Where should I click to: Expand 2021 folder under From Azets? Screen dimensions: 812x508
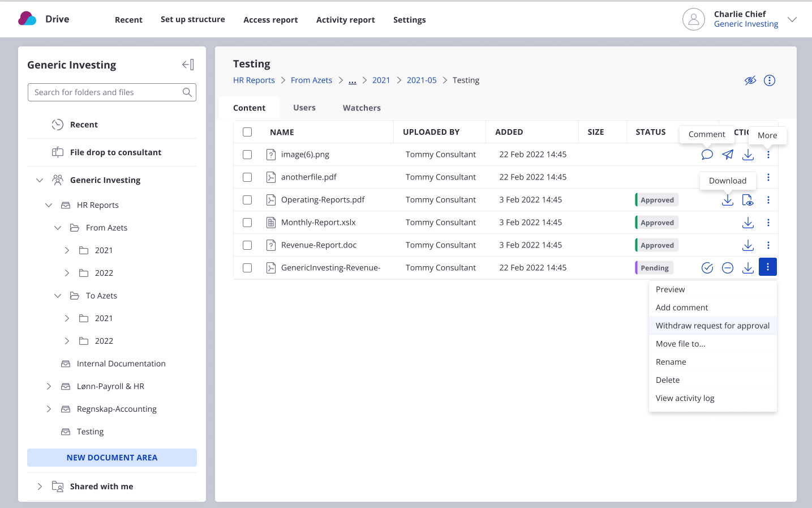[67, 250]
